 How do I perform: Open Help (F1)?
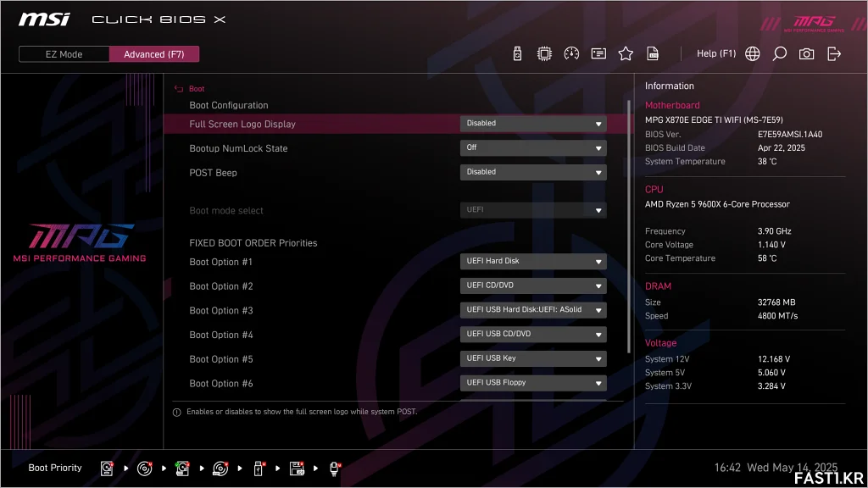[x=716, y=53]
